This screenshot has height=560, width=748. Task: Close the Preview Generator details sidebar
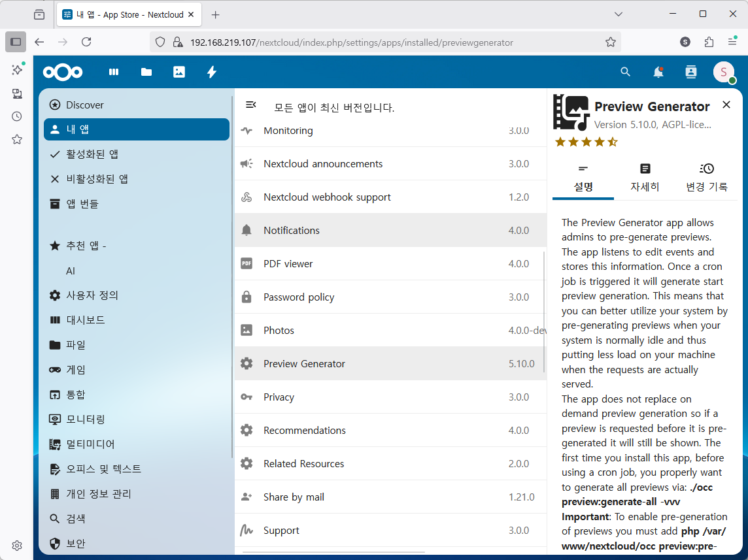[726, 105]
